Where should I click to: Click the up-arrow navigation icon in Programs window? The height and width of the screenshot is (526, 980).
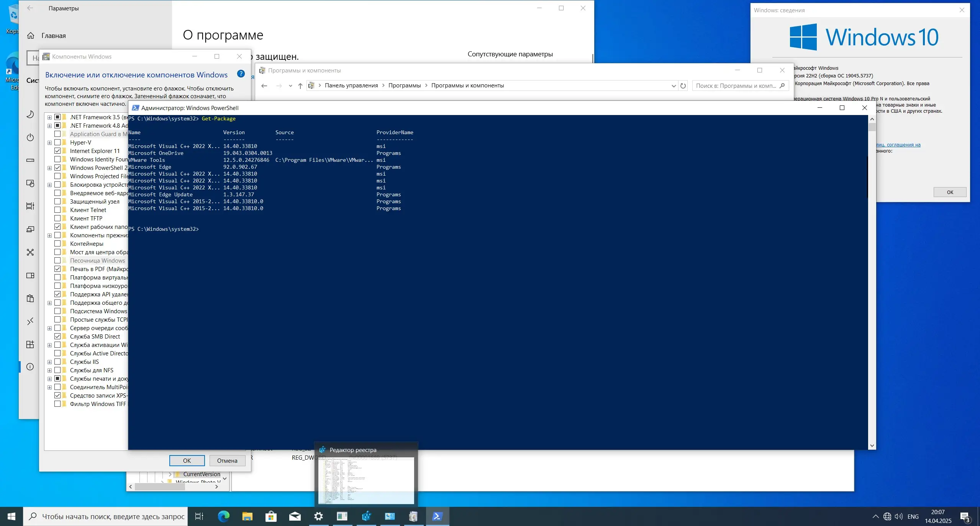pos(300,85)
